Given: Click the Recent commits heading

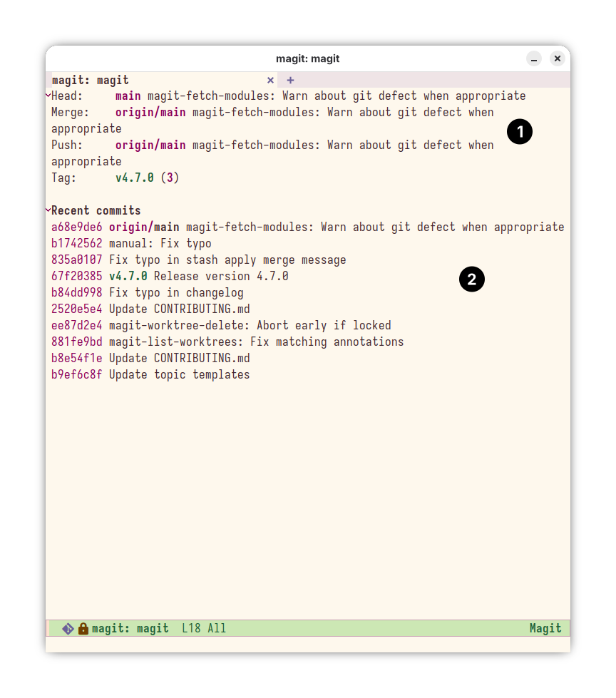Looking at the screenshot, I should click(x=96, y=210).
